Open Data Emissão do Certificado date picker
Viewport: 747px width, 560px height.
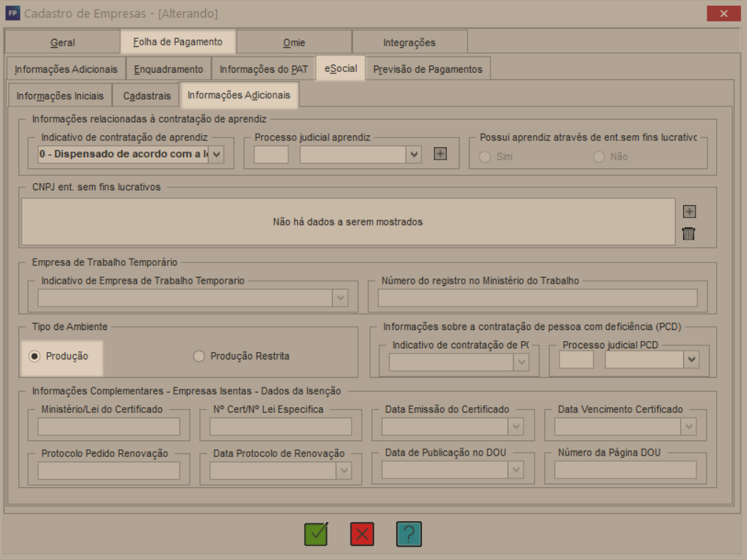[515, 427]
